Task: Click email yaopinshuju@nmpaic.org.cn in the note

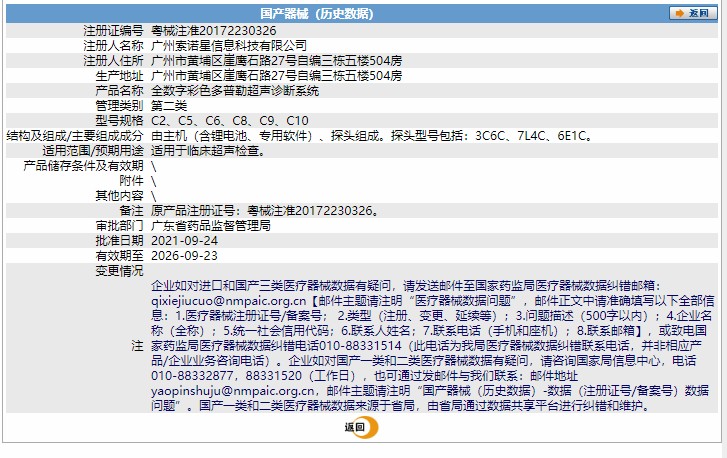Action: pyautogui.click(x=233, y=391)
